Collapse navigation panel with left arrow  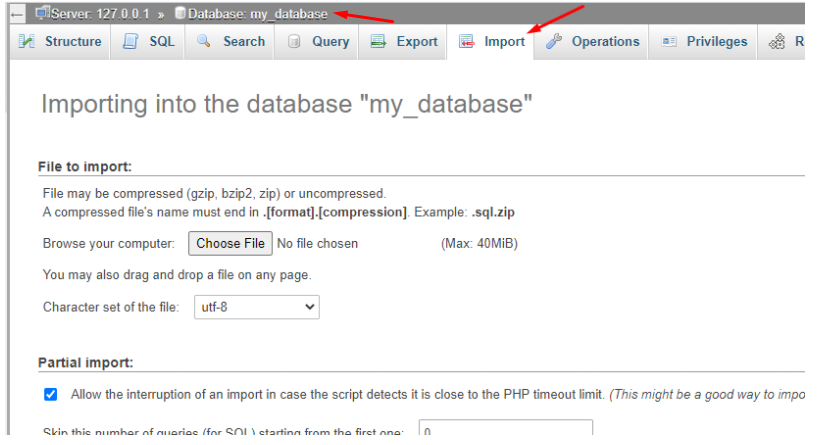tap(17, 13)
